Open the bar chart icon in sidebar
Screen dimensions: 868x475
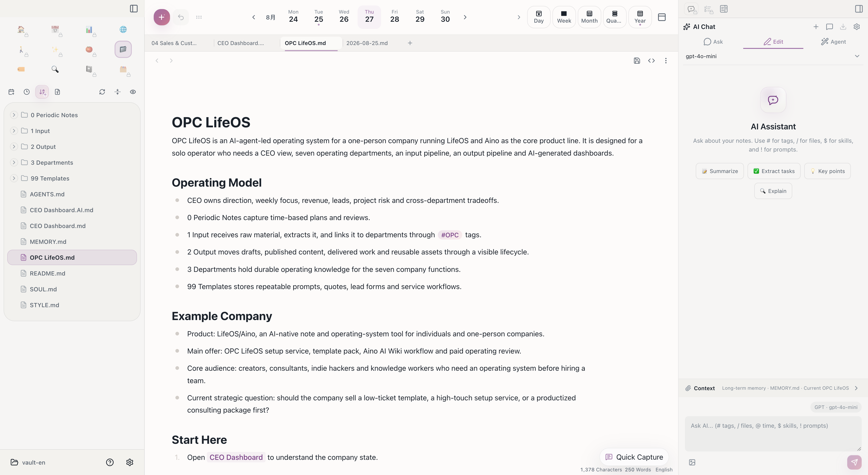pyautogui.click(x=89, y=30)
